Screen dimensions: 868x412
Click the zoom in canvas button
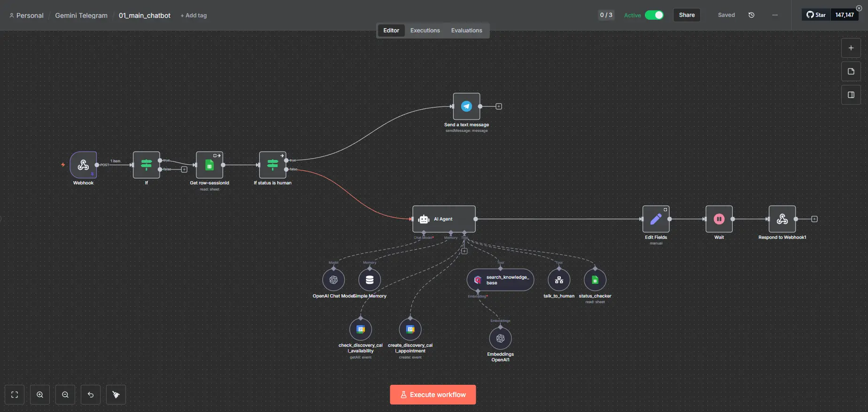pyautogui.click(x=40, y=395)
